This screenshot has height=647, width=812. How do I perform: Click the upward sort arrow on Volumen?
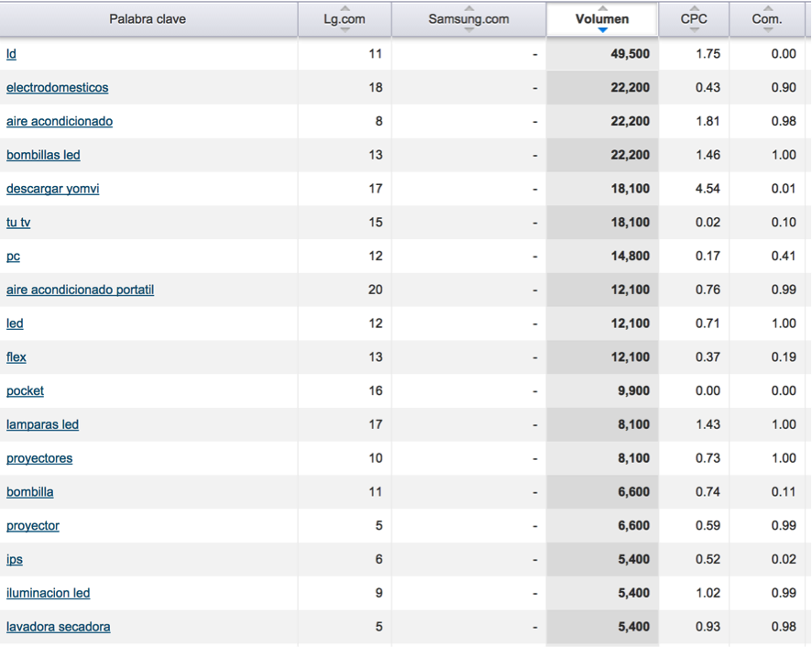[x=602, y=10]
